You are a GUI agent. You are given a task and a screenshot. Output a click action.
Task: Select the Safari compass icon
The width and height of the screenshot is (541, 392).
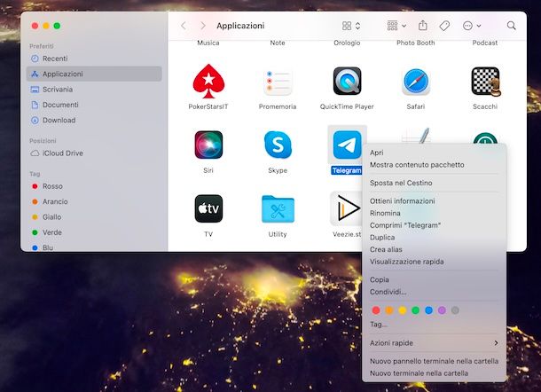(416, 82)
